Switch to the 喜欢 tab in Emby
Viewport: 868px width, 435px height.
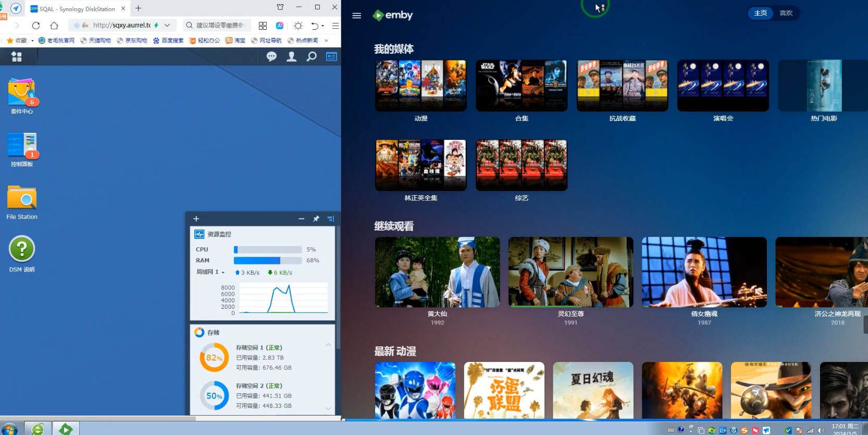pos(786,13)
